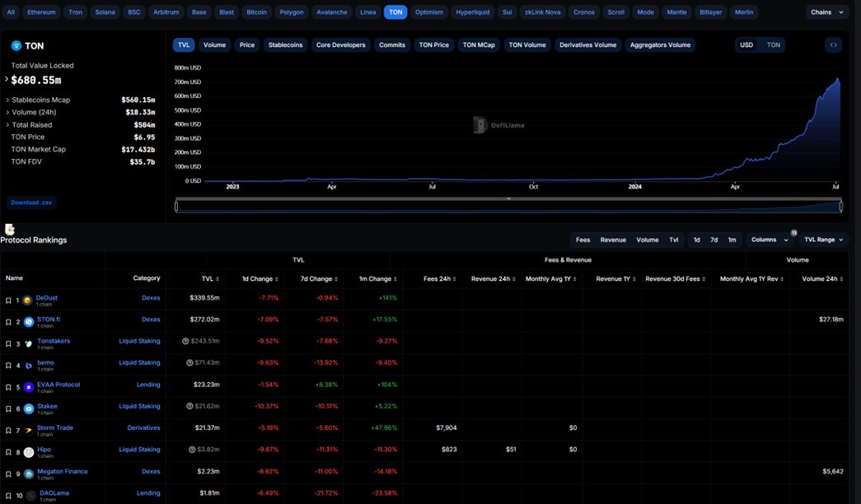Click the TVL column sort arrows
The width and height of the screenshot is (861, 504).
tap(218, 279)
